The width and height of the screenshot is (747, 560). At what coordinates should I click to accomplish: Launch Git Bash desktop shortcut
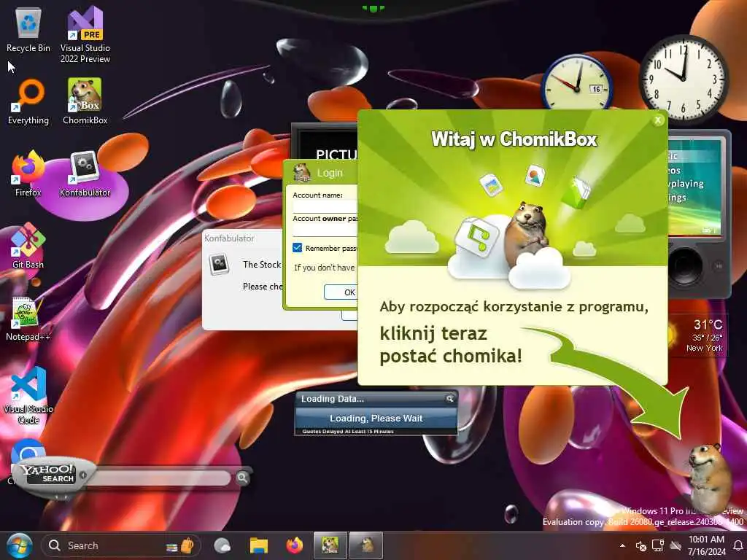point(28,246)
